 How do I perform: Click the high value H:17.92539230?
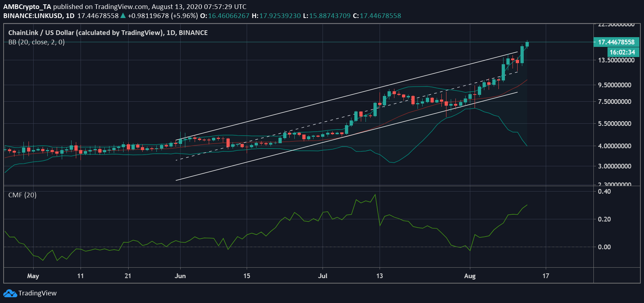pyautogui.click(x=276, y=16)
